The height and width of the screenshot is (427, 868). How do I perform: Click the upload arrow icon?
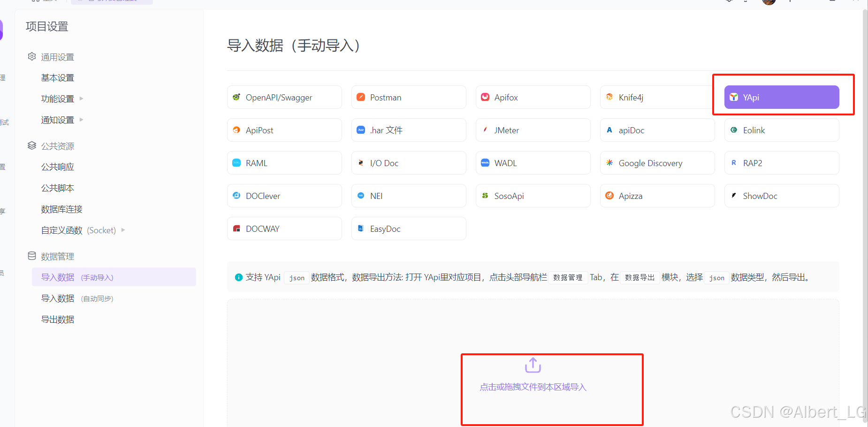pyautogui.click(x=533, y=365)
